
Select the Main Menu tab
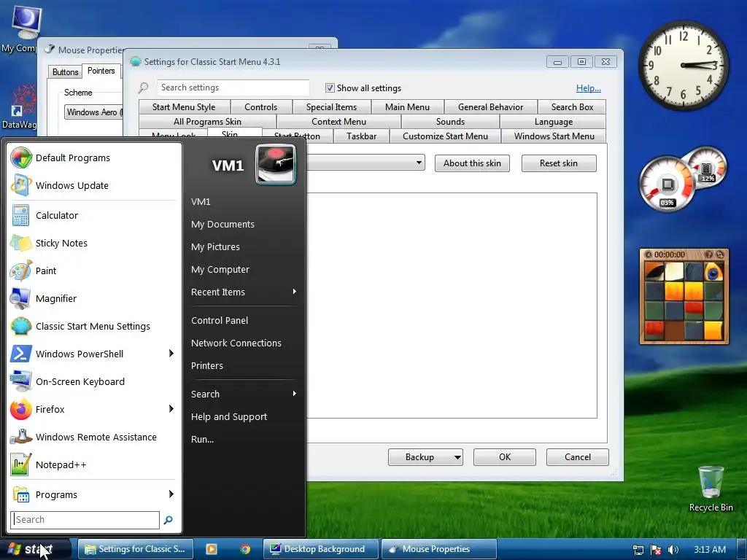pos(407,107)
